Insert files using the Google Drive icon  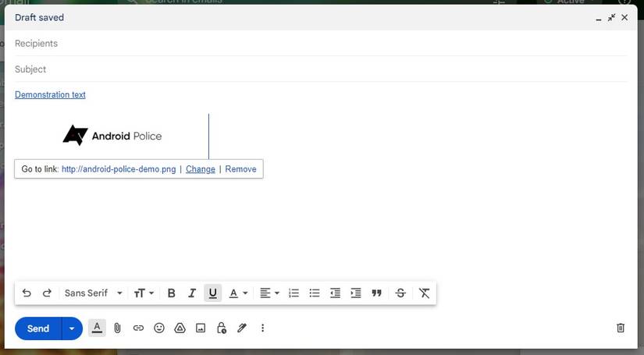pyautogui.click(x=180, y=328)
